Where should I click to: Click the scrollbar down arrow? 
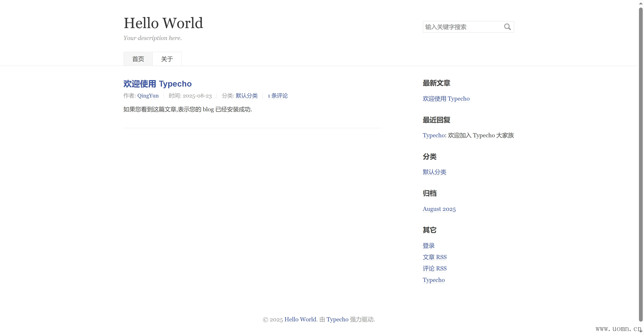(641, 331)
